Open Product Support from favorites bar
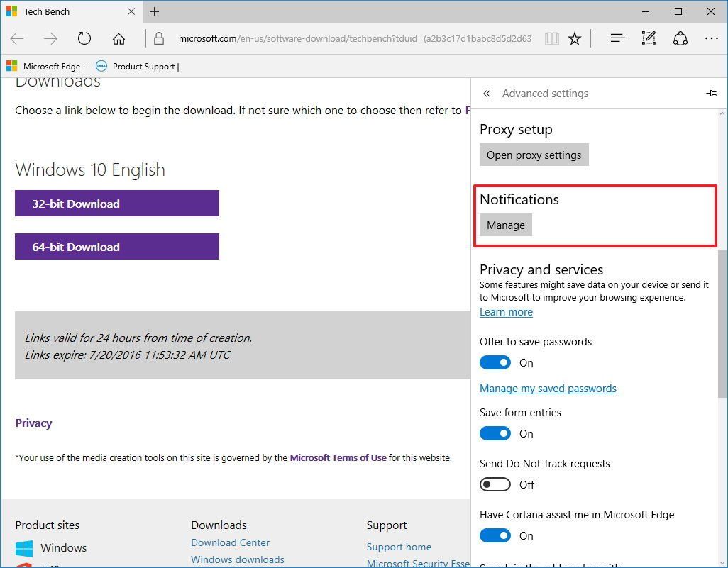The image size is (728, 568). click(x=143, y=66)
